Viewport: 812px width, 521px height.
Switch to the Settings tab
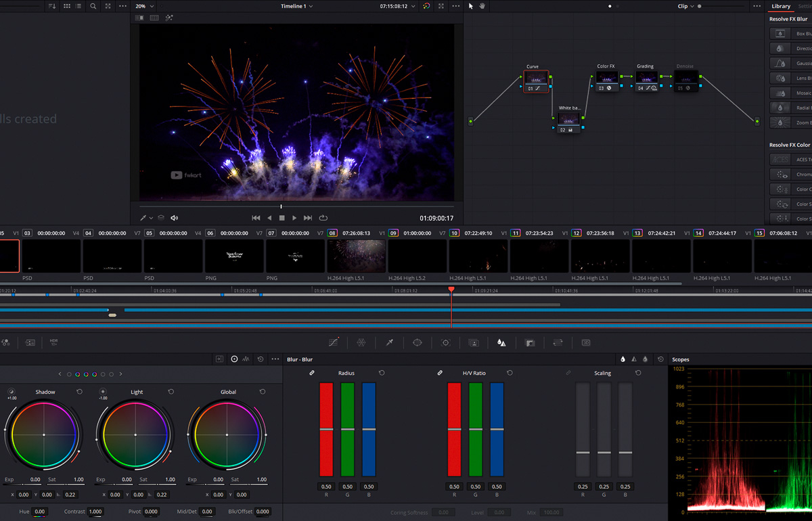point(805,6)
